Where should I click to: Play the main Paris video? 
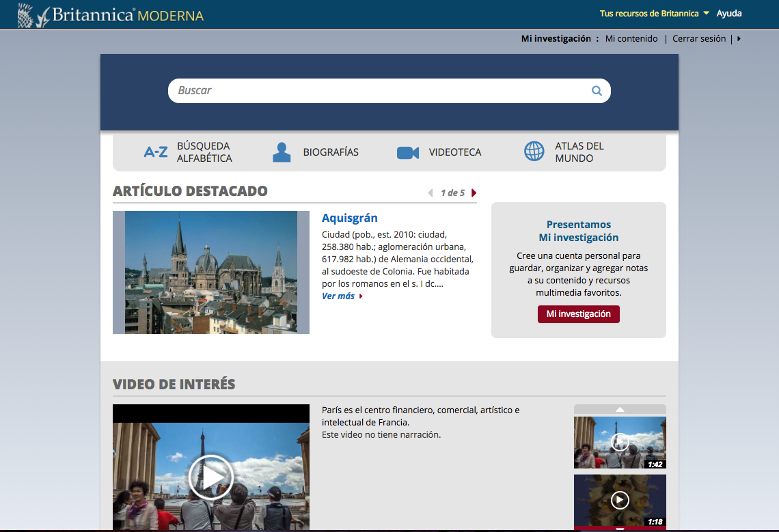[211, 477]
